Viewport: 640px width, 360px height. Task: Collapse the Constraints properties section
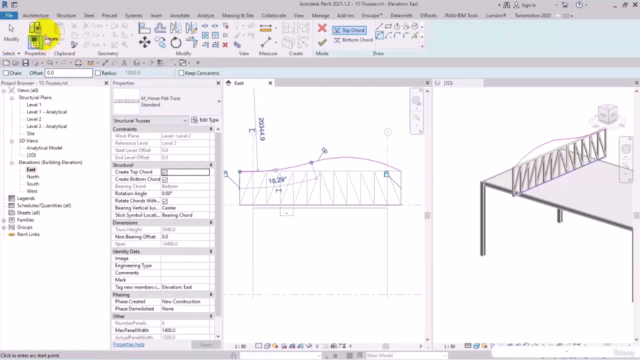click(x=211, y=129)
